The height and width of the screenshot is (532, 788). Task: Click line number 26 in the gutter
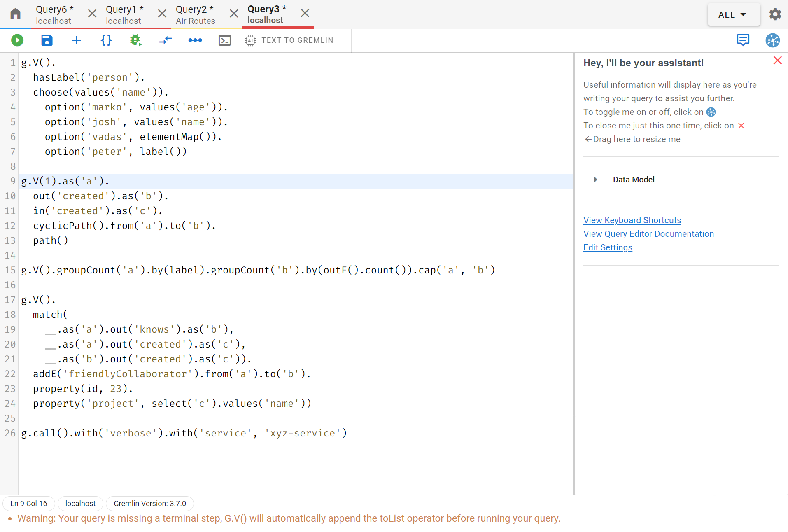point(10,433)
